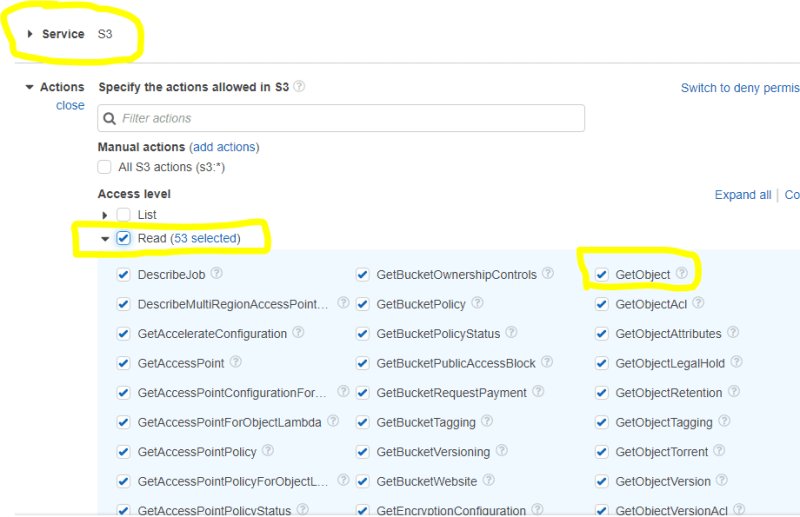Open help for GetObjectVersion
This screenshot has width=800, height=517.
pyautogui.click(x=721, y=480)
